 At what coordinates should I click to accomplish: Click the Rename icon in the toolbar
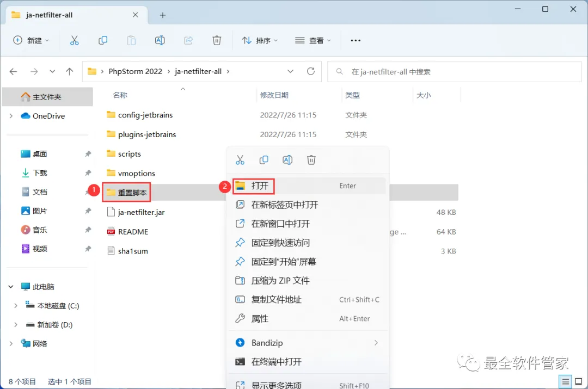click(x=160, y=40)
